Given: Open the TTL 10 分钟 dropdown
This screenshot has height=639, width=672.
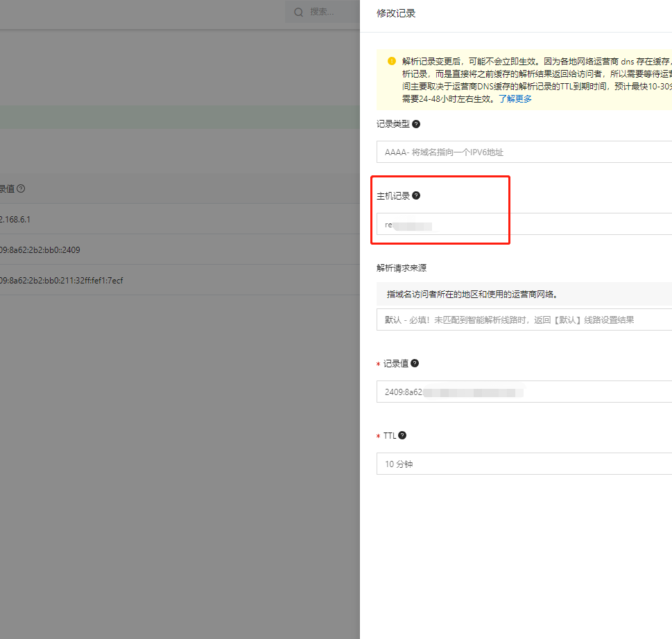Looking at the screenshot, I should [524, 464].
